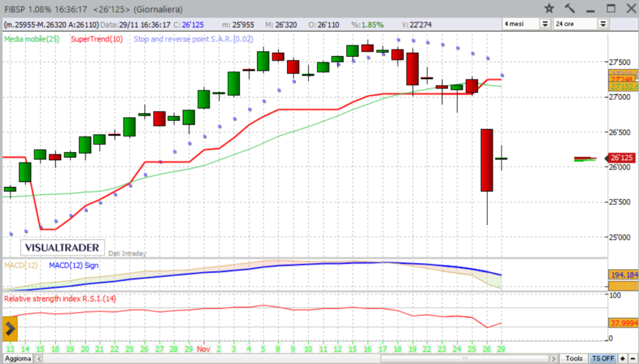The width and height of the screenshot is (639, 364).
Task: Toggle the Media mobile(25) indicator label
Action: 32,39
